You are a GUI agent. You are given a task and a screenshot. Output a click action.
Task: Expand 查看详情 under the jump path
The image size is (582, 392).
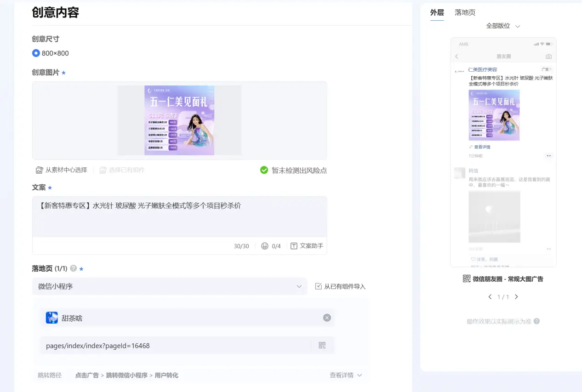pyautogui.click(x=345, y=375)
